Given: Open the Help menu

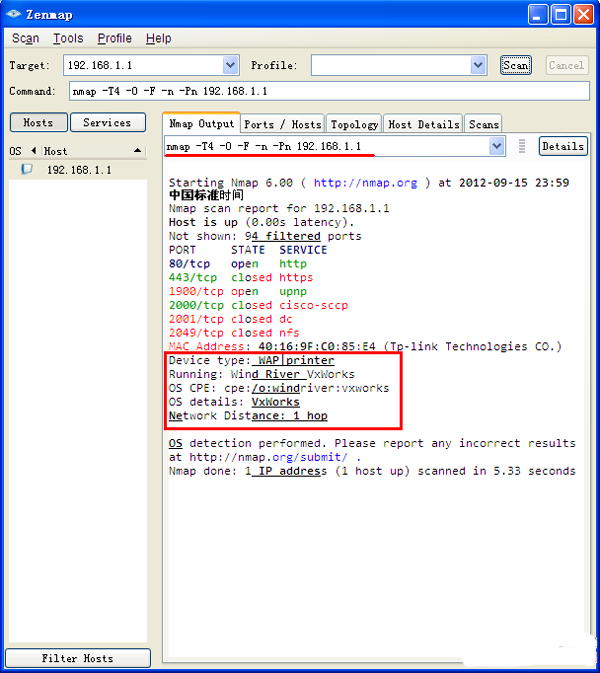Looking at the screenshot, I should pyautogui.click(x=158, y=38).
